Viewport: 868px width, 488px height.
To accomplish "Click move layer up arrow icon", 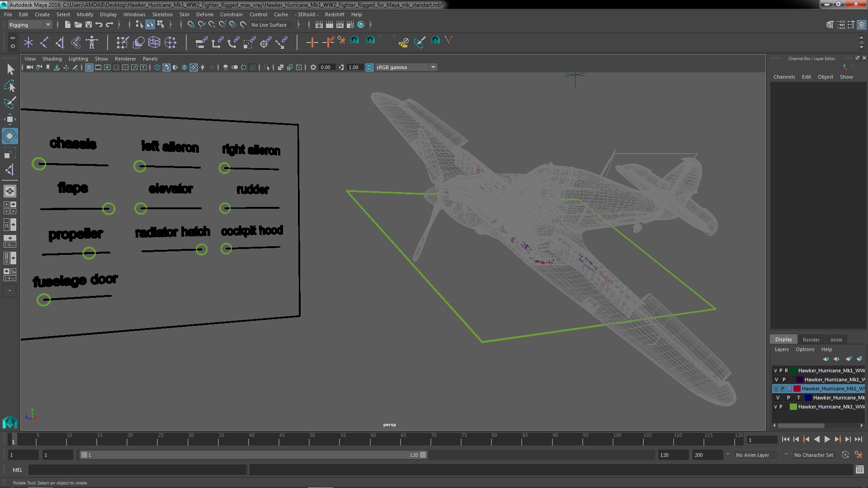I will pos(826,359).
